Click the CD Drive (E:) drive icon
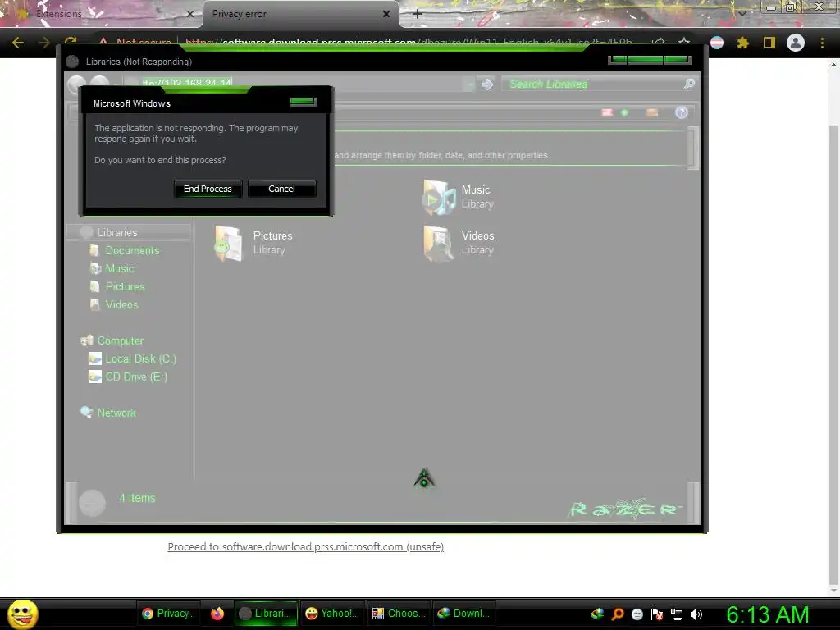 95,377
